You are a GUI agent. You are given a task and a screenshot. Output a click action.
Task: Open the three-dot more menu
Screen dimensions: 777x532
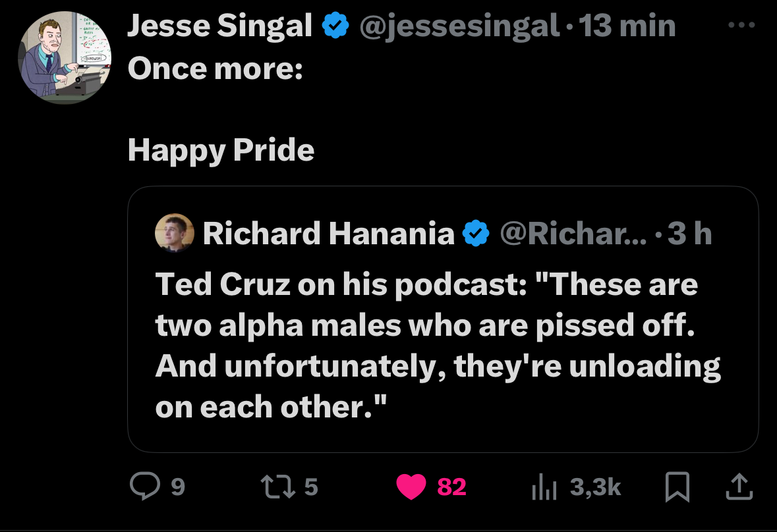tap(742, 25)
